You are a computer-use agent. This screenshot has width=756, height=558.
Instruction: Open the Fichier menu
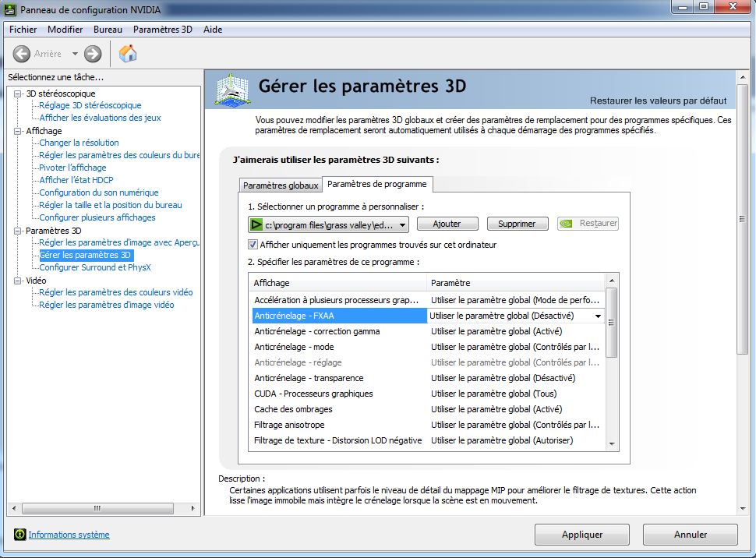click(23, 30)
